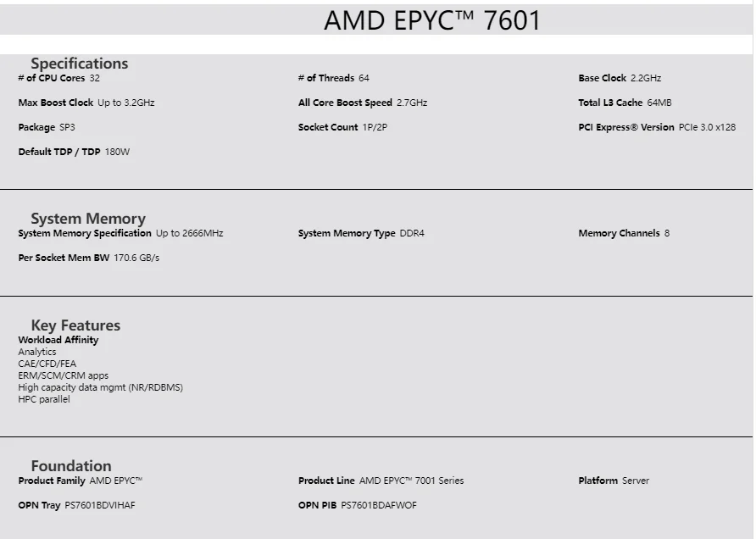Click the Base Clock 2.2GHz entry
This screenshot has height=539, width=756.
point(620,78)
